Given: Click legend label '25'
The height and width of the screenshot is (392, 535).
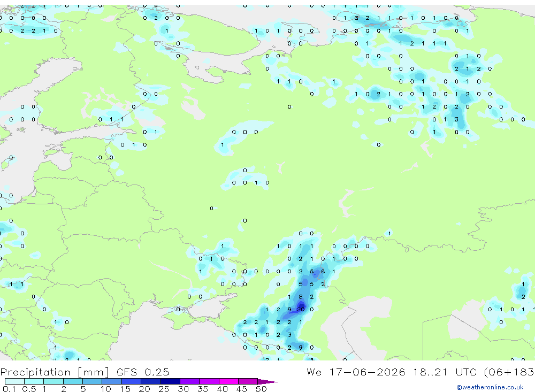Looking at the screenshot, I should (164, 389).
